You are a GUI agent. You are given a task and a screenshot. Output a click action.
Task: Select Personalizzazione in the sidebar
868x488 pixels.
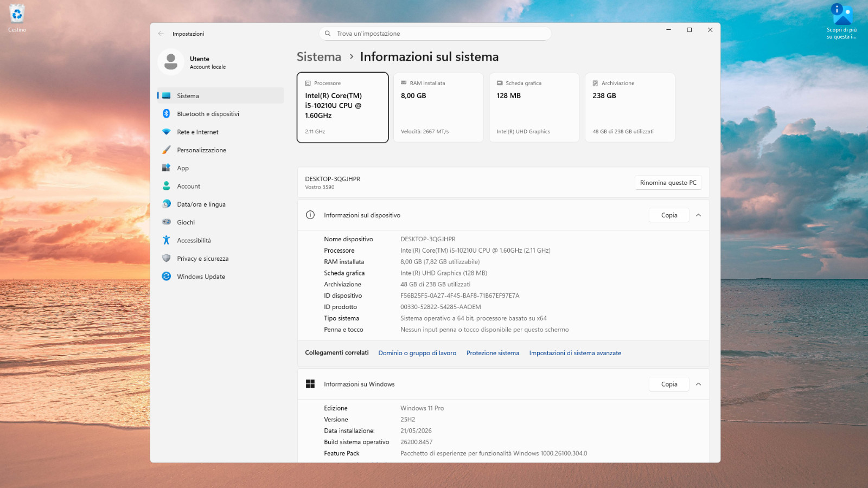point(221,150)
